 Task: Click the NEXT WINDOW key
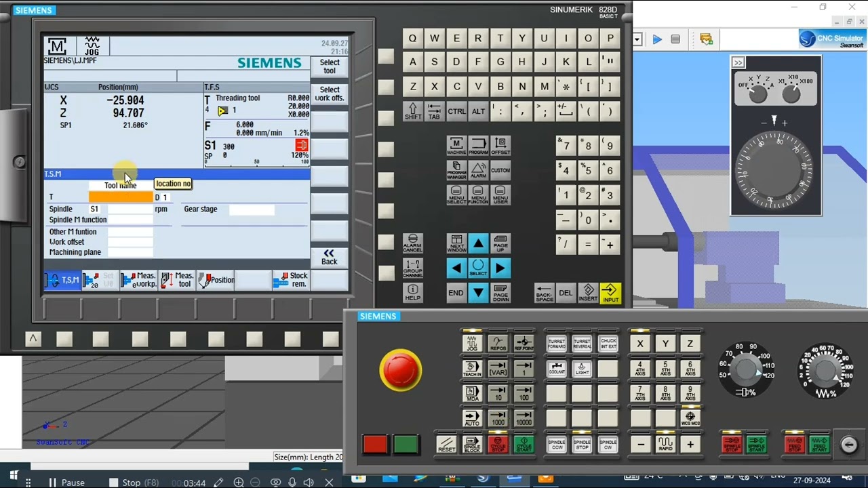pos(456,243)
